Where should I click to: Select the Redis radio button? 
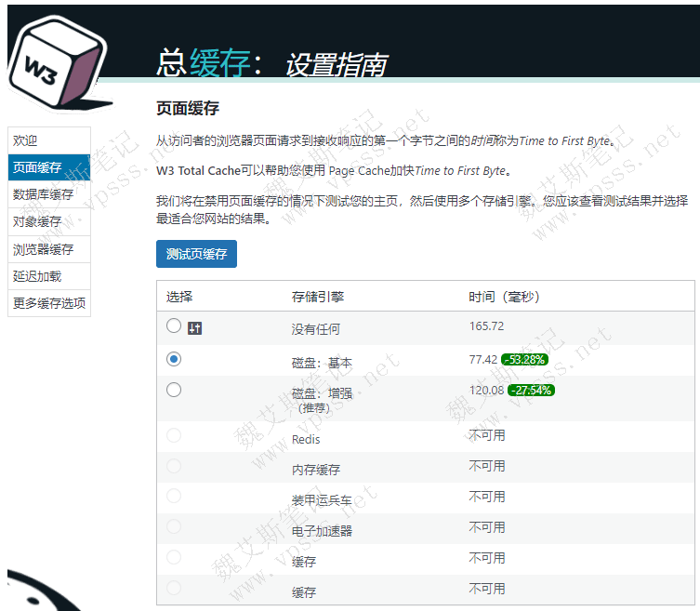174,435
